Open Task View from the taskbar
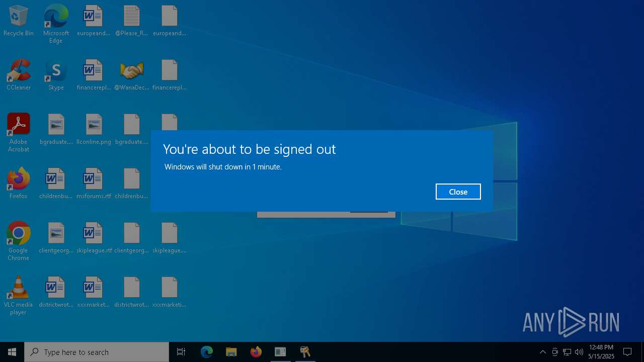Screen dimensions: 644x362 pos(181,352)
